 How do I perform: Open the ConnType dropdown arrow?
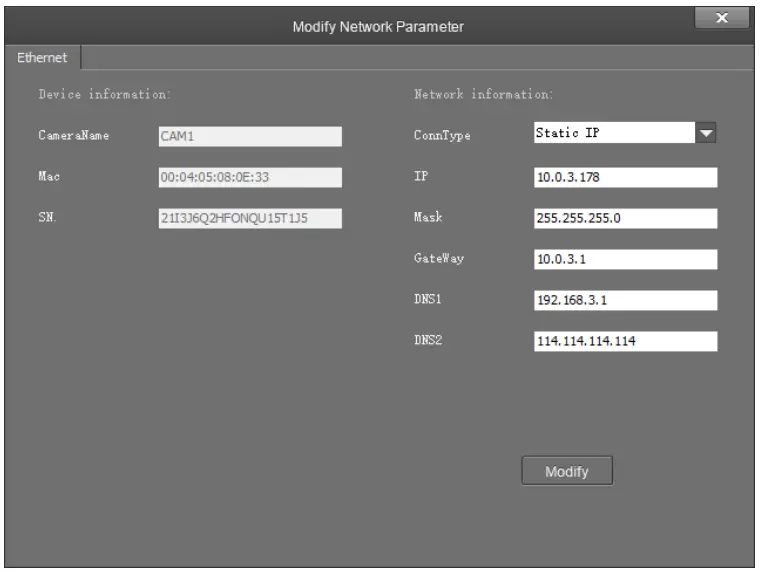click(706, 133)
